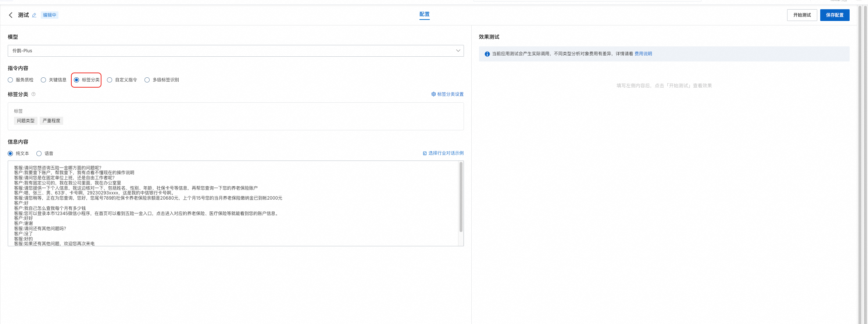Image resolution: width=868 pixels, height=324 pixels.
Task: Click the pencil edit icon beside 测试
Action: [x=34, y=15]
